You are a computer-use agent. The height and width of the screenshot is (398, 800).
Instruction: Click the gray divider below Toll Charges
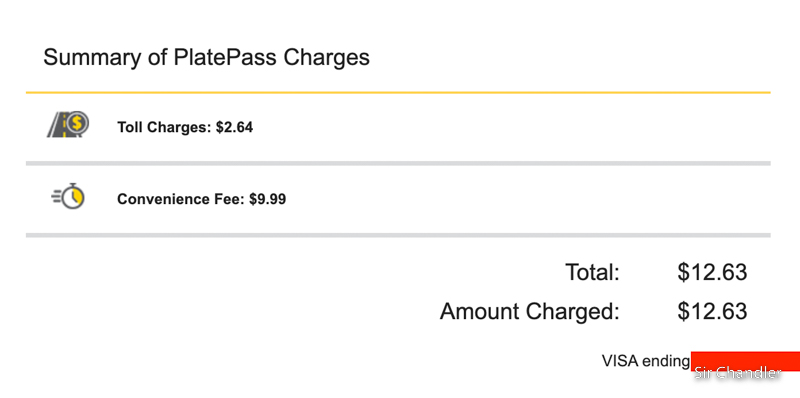pyautogui.click(x=398, y=163)
